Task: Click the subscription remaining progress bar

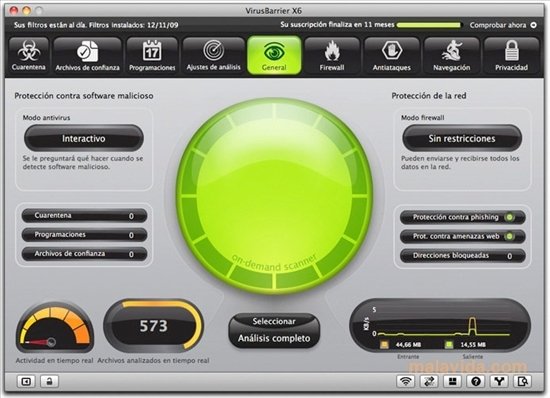Action: (x=429, y=25)
